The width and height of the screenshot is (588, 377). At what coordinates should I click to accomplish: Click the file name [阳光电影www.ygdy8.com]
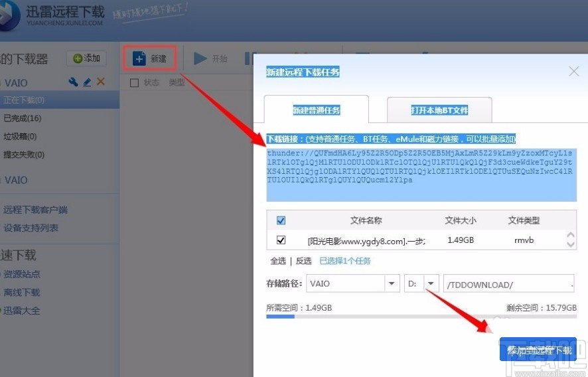[366, 241]
